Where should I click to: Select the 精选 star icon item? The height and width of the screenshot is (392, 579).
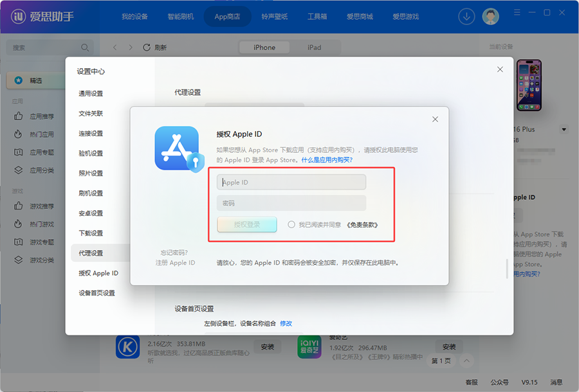click(x=19, y=80)
